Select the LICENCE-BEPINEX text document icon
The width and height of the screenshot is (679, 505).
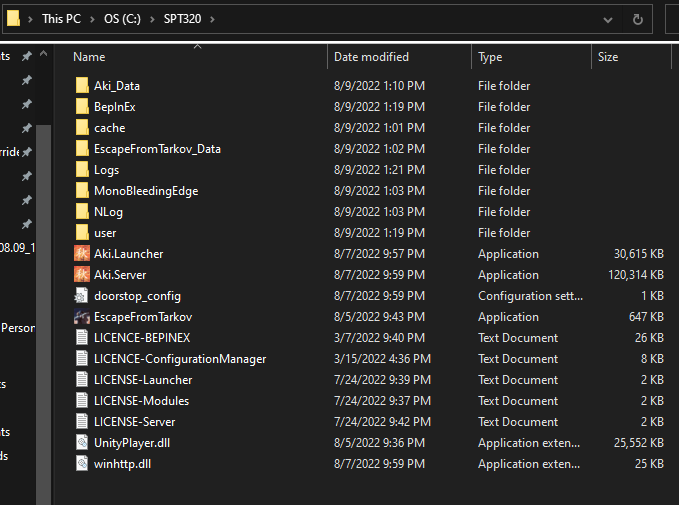[82, 337]
